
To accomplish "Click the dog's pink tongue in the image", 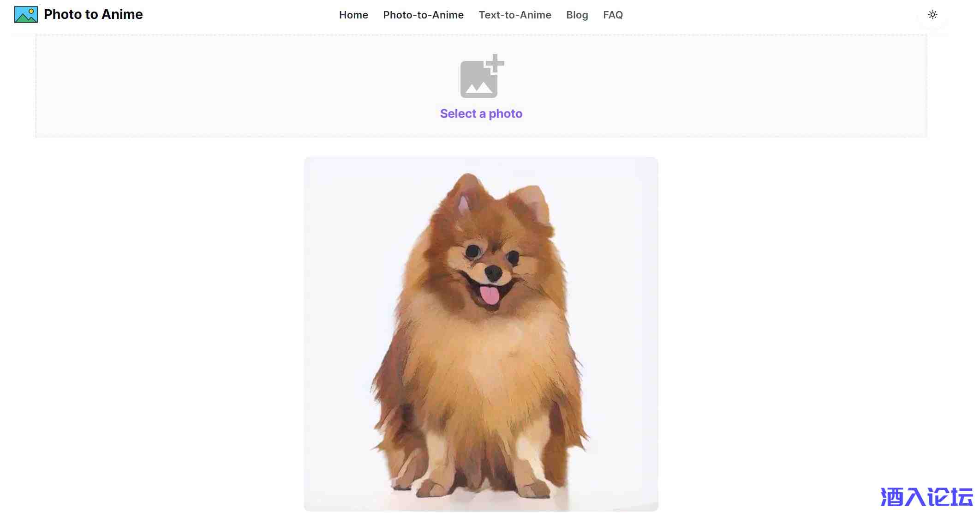I will pyautogui.click(x=490, y=296).
